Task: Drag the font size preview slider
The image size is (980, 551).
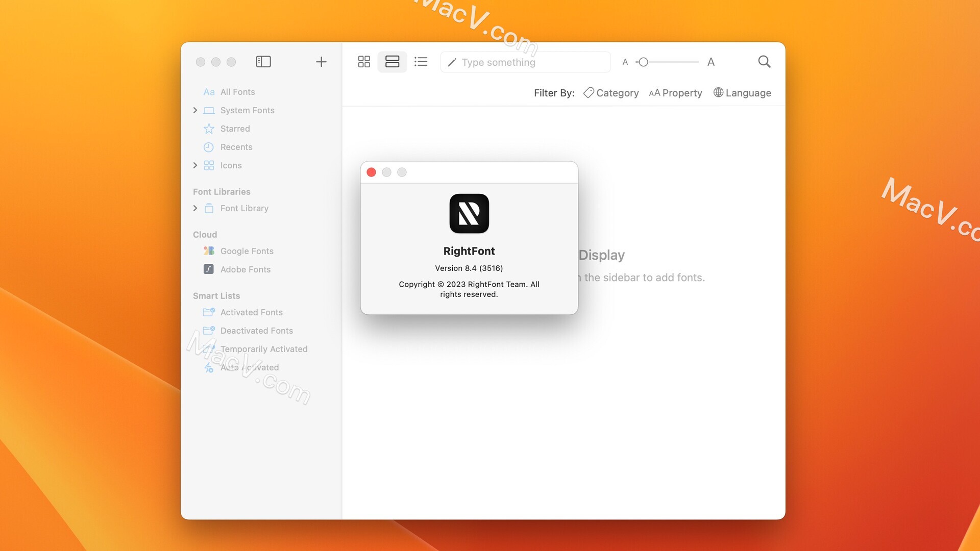Action: [642, 62]
